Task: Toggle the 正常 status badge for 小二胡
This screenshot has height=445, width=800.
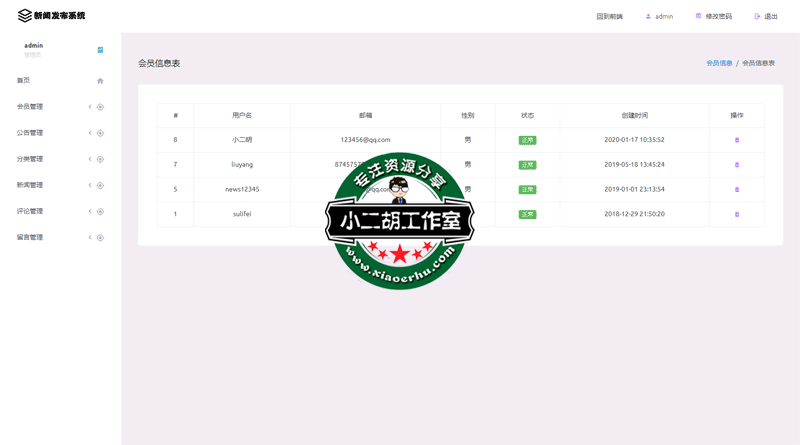Action: pos(527,140)
